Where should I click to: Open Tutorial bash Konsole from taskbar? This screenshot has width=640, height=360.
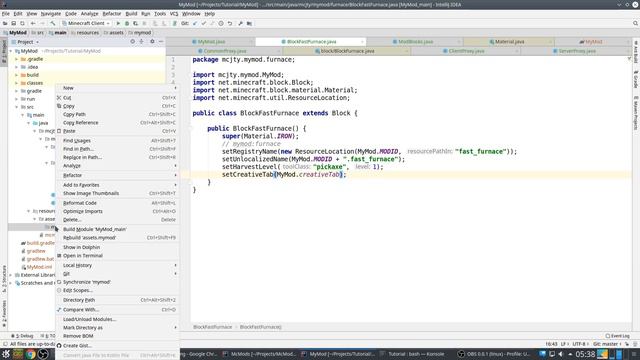click(412, 354)
